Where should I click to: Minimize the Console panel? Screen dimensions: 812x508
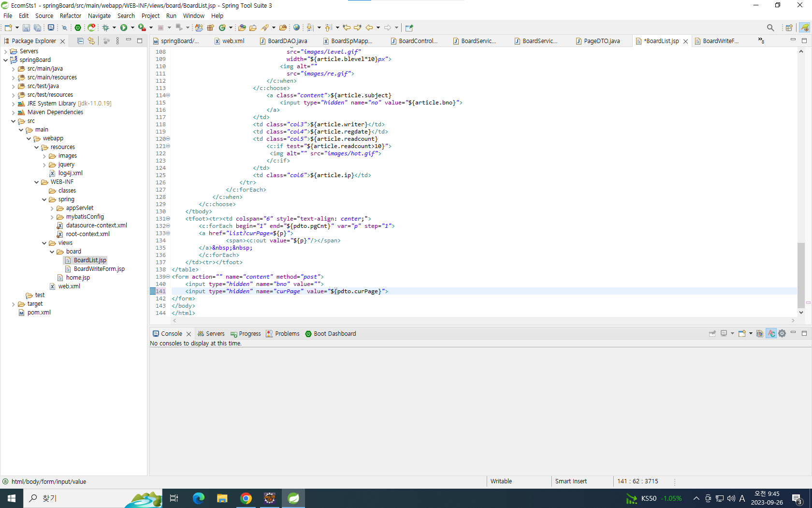(793, 333)
